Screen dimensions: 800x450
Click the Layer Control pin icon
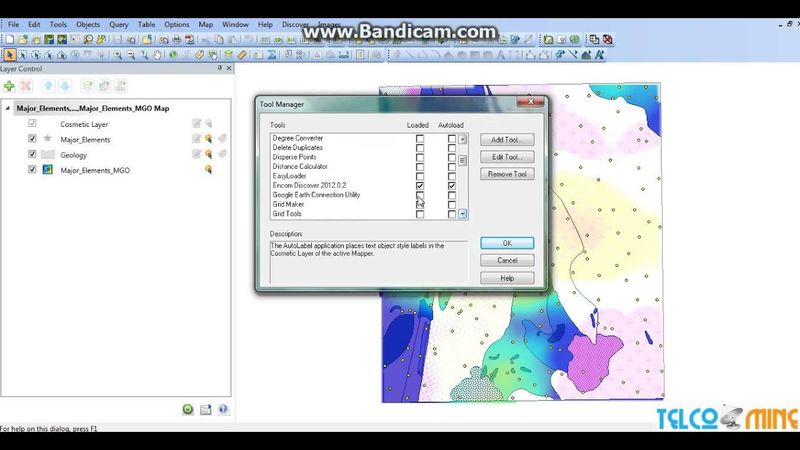click(220, 68)
